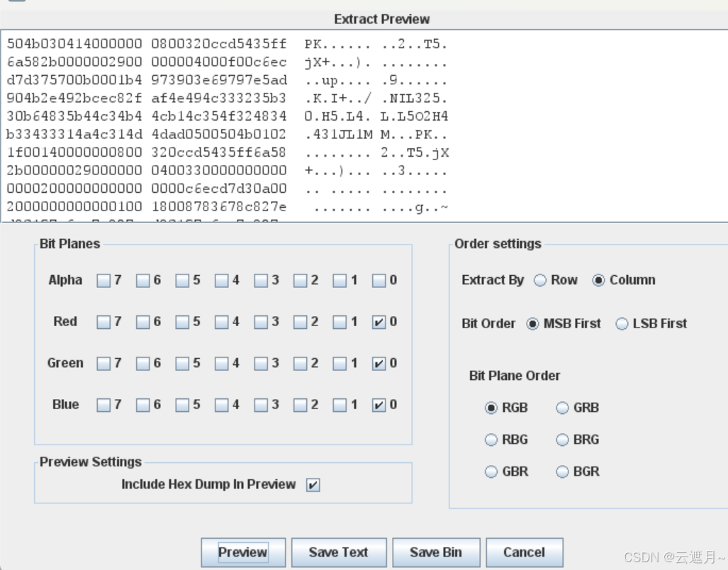
Task: Click ASCII text '.NIL325.' in preview
Action: (x=414, y=99)
